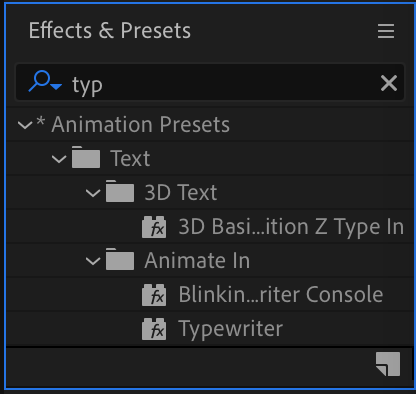Viewport: 416px width, 394px height.
Task: Collapse the Animation Presets category
Action: [x=25, y=125]
